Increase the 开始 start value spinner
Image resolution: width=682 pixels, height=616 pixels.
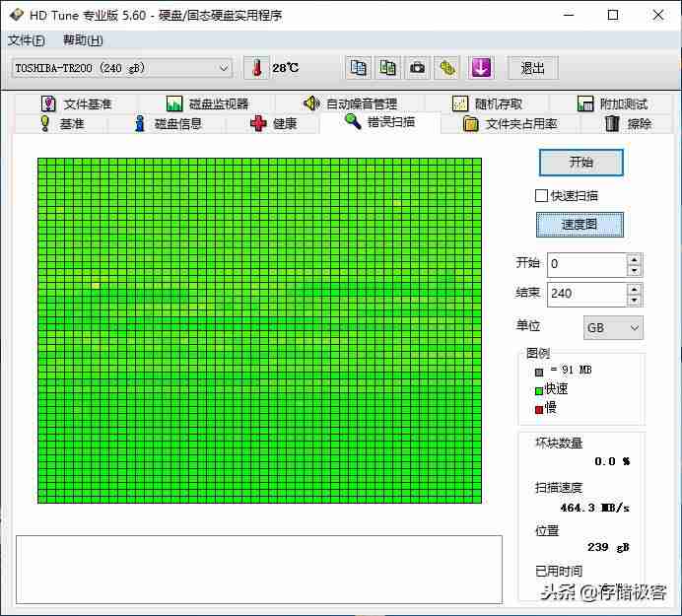pyautogui.click(x=634, y=260)
